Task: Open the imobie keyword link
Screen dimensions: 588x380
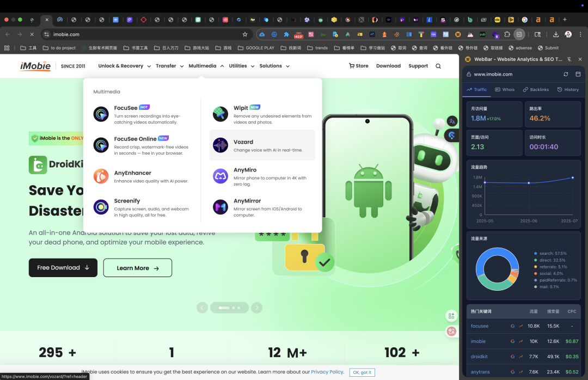Action: pyautogui.click(x=478, y=341)
